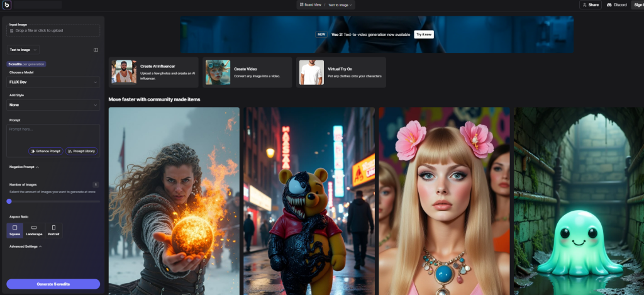Toggle the sidebar panel layout icon
The image size is (644, 295).
(x=96, y=50)
